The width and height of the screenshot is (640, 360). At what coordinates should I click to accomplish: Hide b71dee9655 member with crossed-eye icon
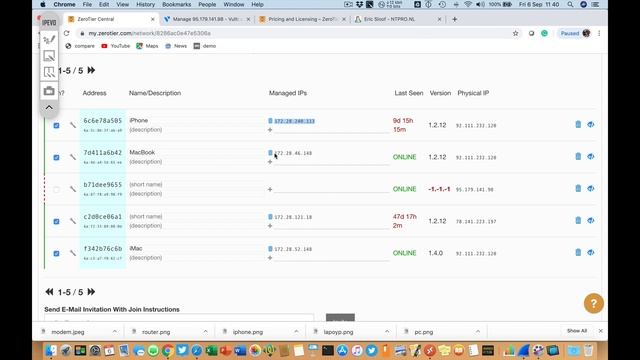pyautogui.click(x=591, y=188)
